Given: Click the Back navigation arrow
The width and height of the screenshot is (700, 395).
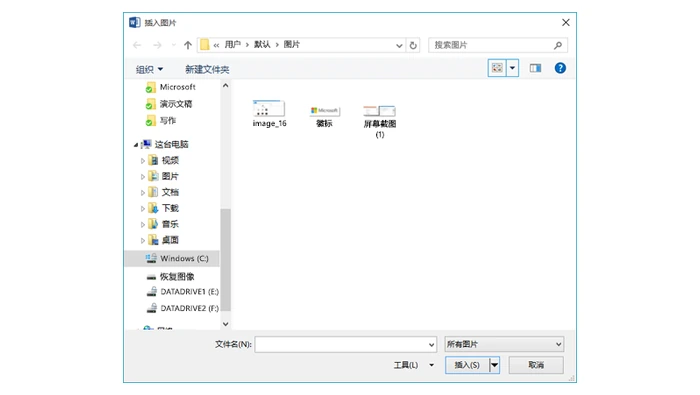Looking at the screenshot, I should [x=137, y=45].
